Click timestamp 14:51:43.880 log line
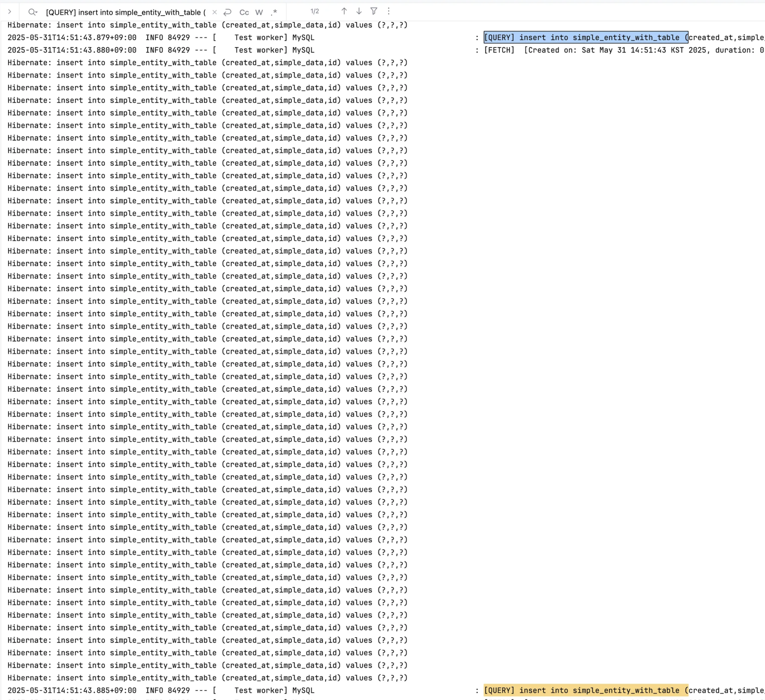 click(72, 50)
